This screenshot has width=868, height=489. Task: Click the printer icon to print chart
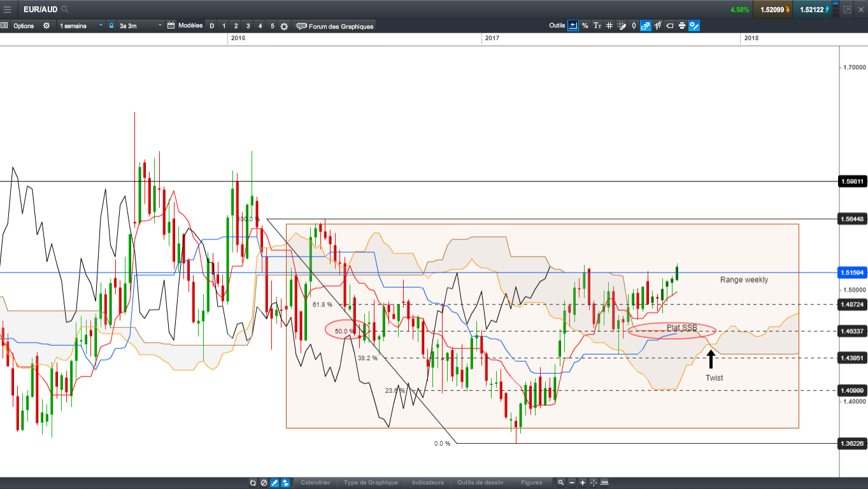682,25
